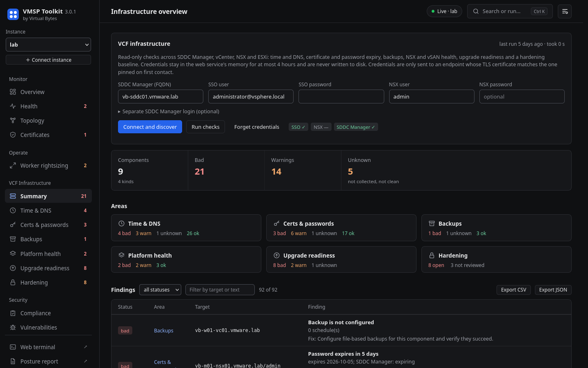Click the search magnifier icon in top bar
This screenshot has width=588, height=368.
point(476,11)
